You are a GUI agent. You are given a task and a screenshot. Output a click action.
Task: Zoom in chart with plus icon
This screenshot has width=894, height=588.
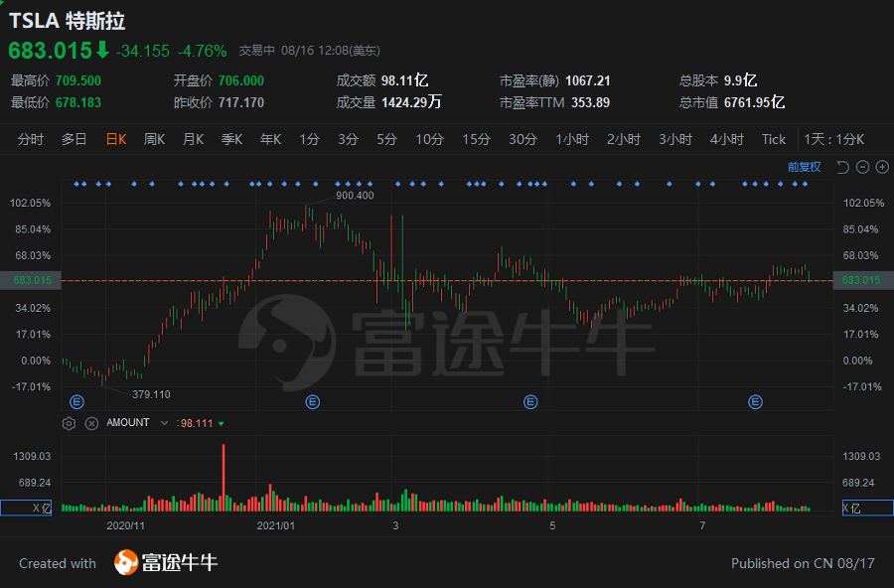coord(882,167)
